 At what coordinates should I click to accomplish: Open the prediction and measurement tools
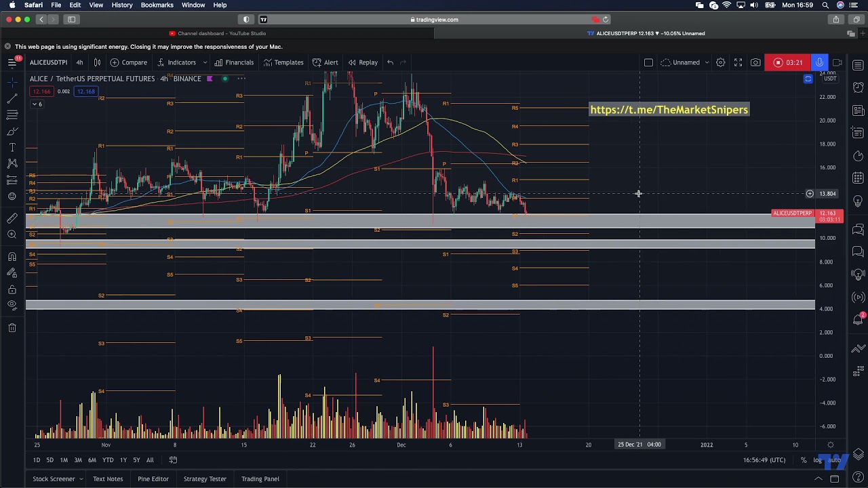(x=12, y=180)
